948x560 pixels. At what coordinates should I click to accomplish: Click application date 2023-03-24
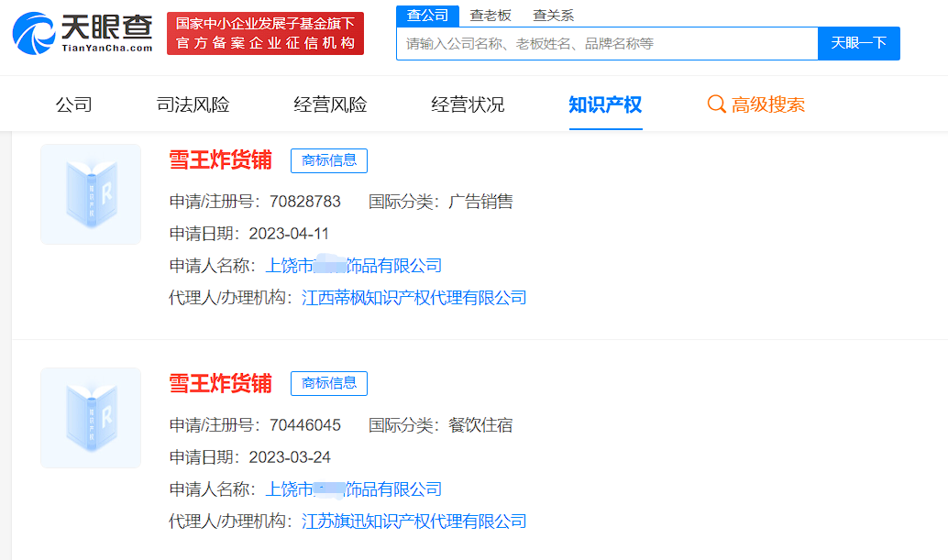290,457
